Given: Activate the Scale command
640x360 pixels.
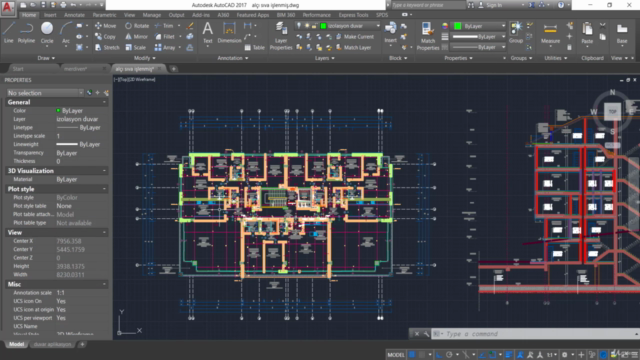Looking at the screenshot, I should pos(136,47).
